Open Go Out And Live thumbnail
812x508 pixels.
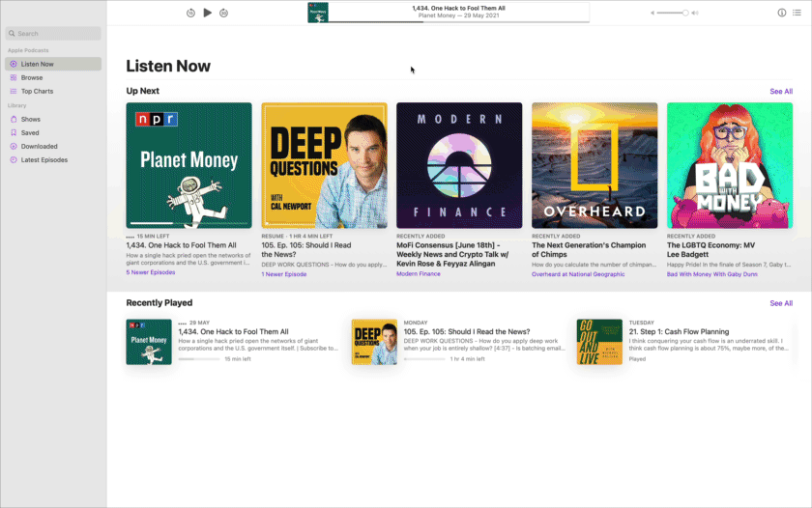pyautogui.click(x=599, y=342)
